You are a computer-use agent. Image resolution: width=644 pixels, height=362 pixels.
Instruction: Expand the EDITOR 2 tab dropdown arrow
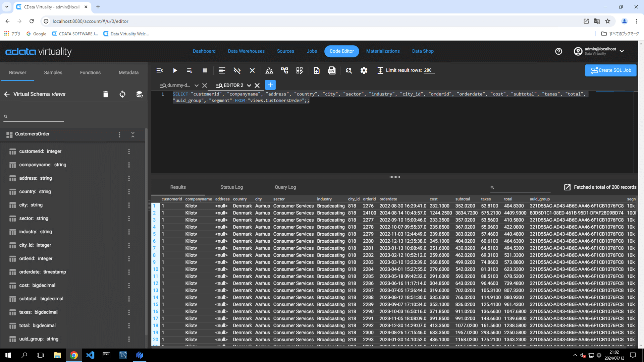pyautogui.click(x=249, y=85)
